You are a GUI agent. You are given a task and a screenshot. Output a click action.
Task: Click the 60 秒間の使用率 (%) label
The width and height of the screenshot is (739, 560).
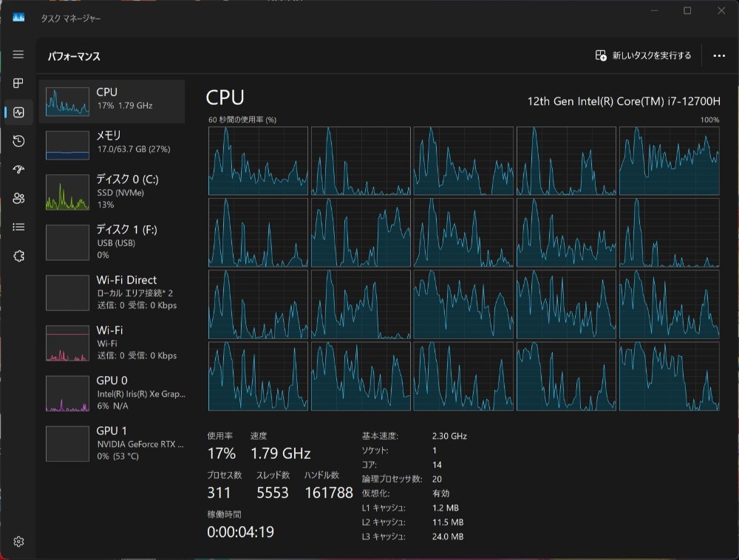tap(242, 120)
